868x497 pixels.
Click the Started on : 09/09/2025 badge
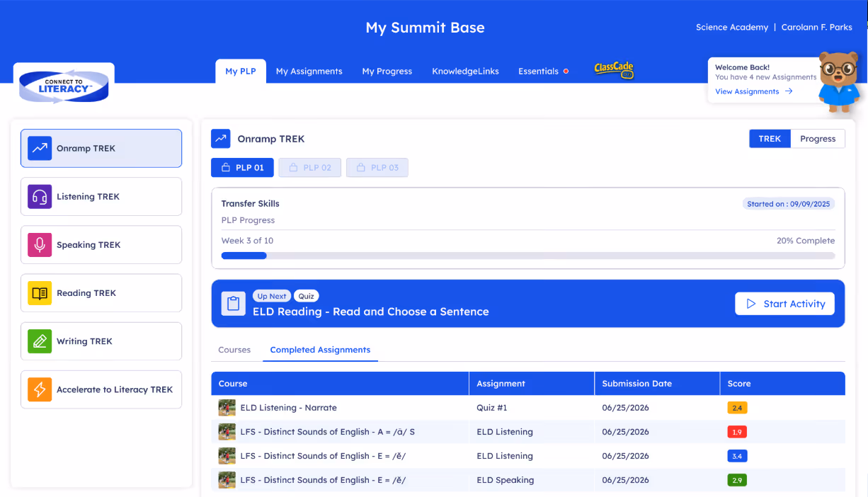(789, 204)
